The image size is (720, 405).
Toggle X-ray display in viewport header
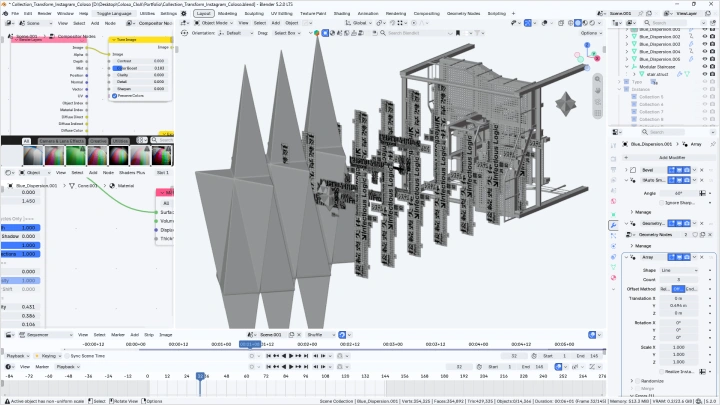click(561, 22)
